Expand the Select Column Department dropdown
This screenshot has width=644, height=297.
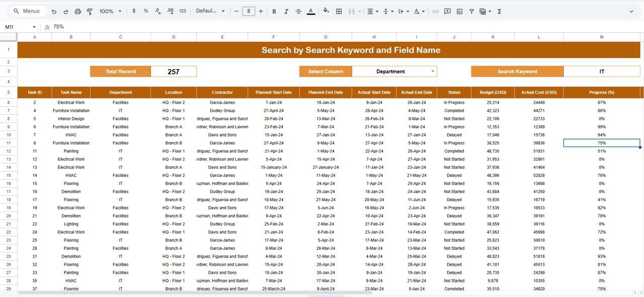[x=433, y=71]
